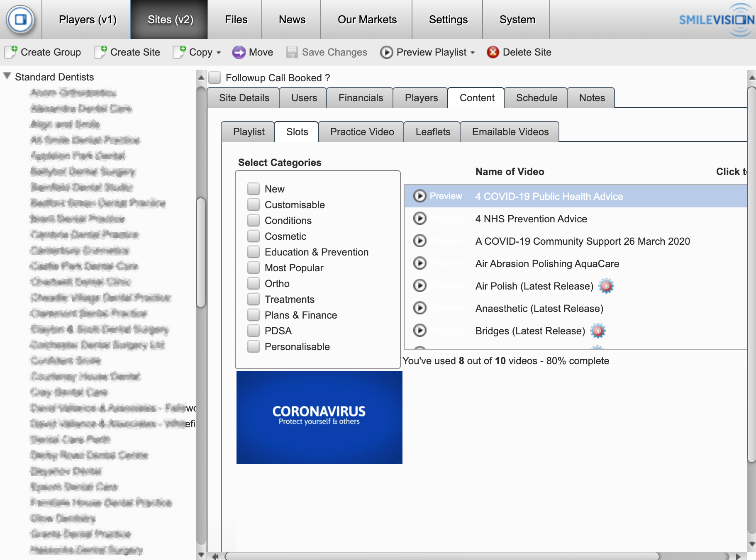The image size is (756, 560).
Task: Check the Cosmetic category
Action: (254, 236)
